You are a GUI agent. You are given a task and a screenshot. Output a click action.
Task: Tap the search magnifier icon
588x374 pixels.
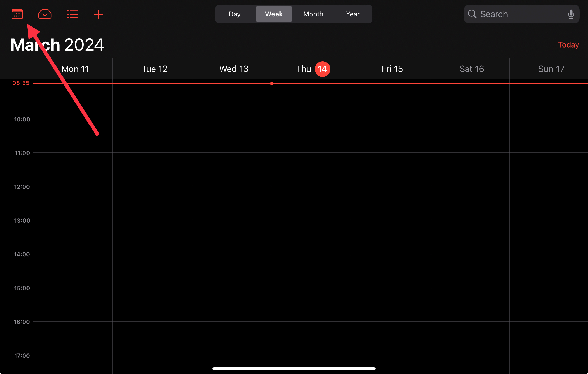point(472,14)
